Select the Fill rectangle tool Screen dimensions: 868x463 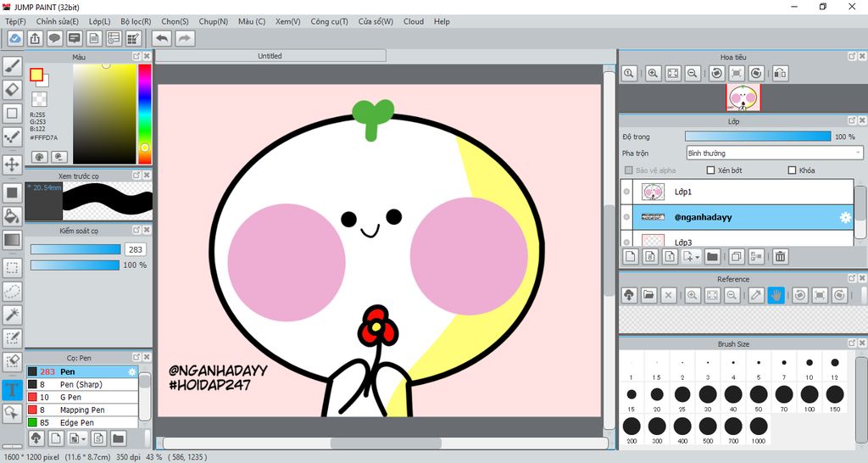click(x=12, y=192)
